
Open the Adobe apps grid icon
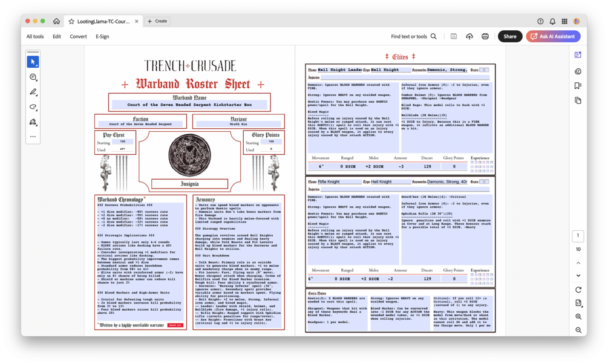click(564, 21)
